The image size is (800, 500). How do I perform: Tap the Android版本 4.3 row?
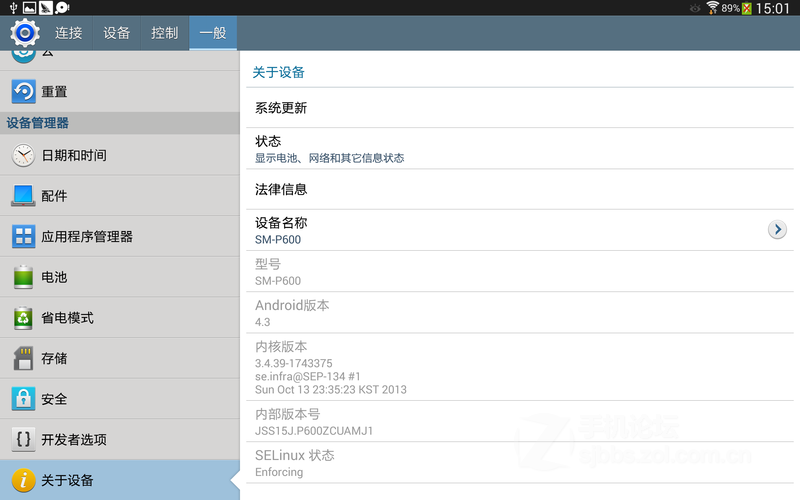point(519,313)
